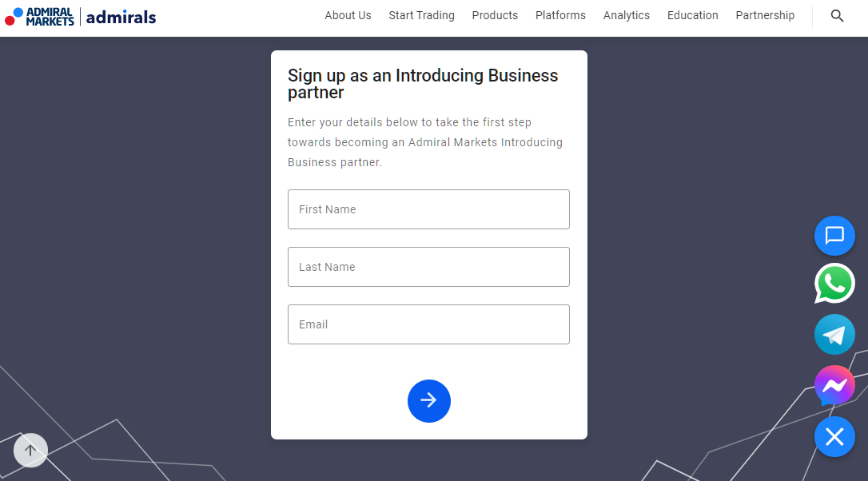This screenshot has width=868, height=481.
Task: Close the contact options with X button
Action: coord(834,437)
